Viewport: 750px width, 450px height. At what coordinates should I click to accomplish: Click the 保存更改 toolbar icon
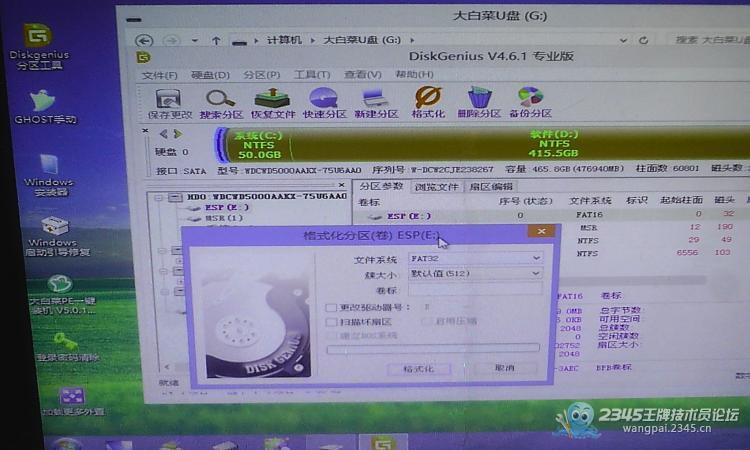pos(168,103)
